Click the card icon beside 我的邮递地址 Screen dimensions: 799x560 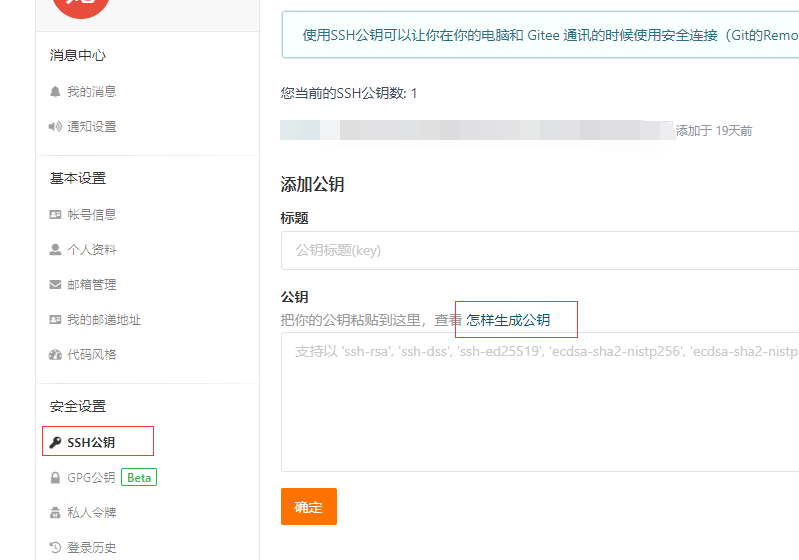point(55,319)
